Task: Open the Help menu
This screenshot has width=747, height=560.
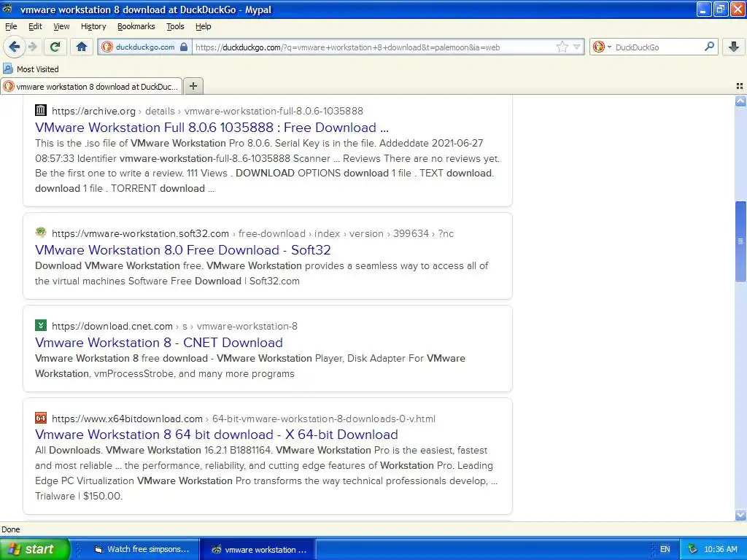Action: (x=204, y=26)
